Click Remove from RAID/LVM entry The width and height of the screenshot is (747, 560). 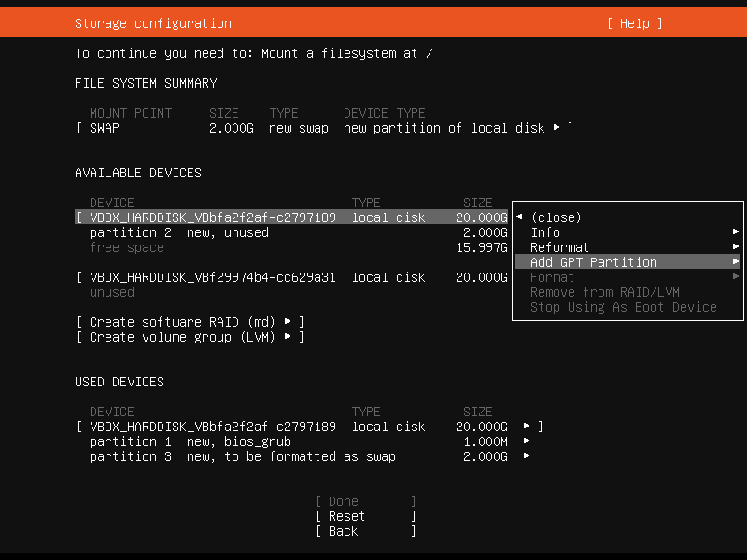[605, 292]
